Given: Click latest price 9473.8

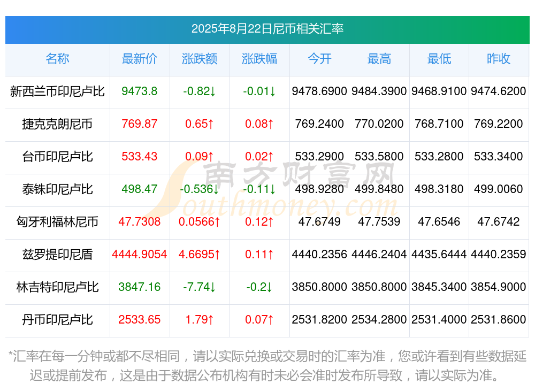Looking at the screenshot, I should coord(140,91).
